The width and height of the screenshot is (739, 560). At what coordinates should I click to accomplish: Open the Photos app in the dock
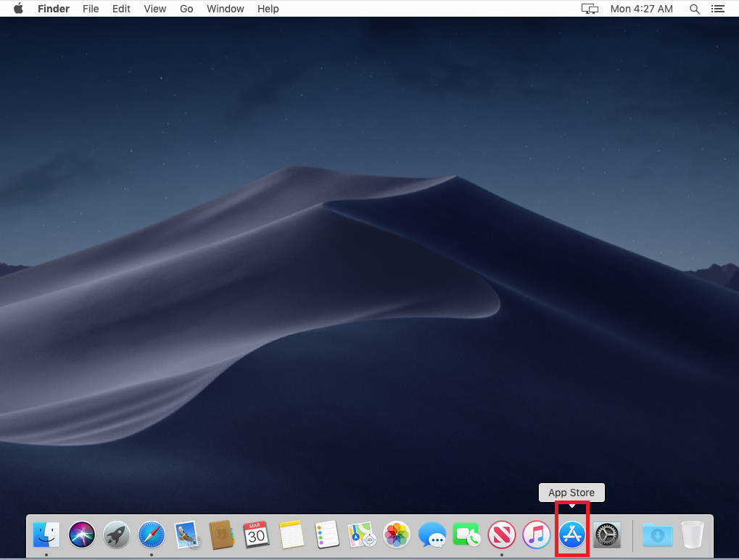click(397, 535)
